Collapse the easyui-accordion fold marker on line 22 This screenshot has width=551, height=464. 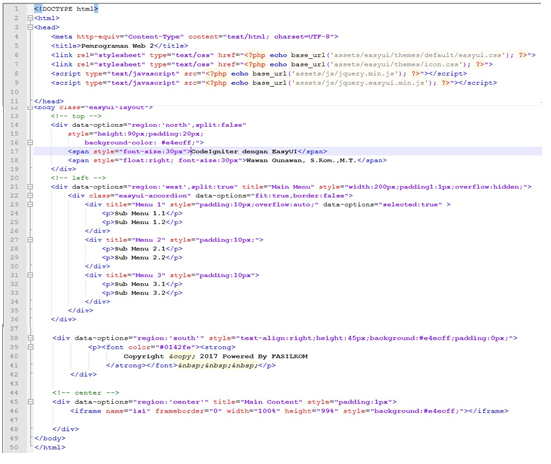click(x=30, y=195)
